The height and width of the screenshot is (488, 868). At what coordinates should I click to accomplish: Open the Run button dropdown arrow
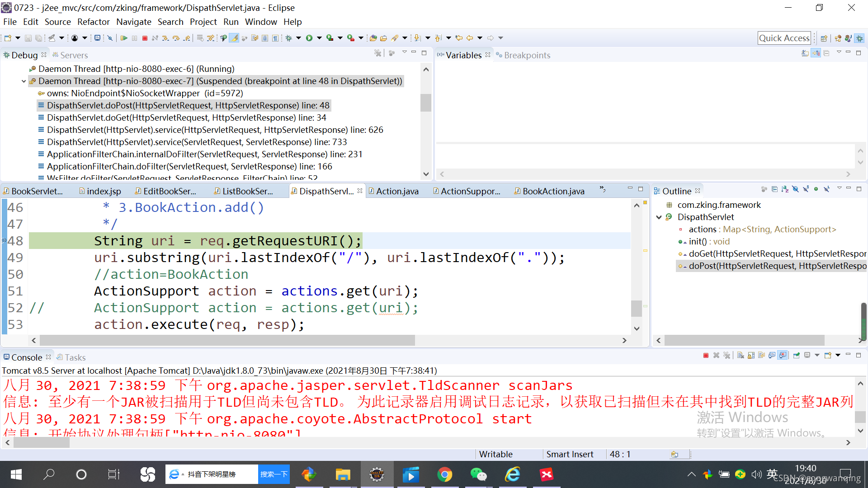tap(319, 38)
